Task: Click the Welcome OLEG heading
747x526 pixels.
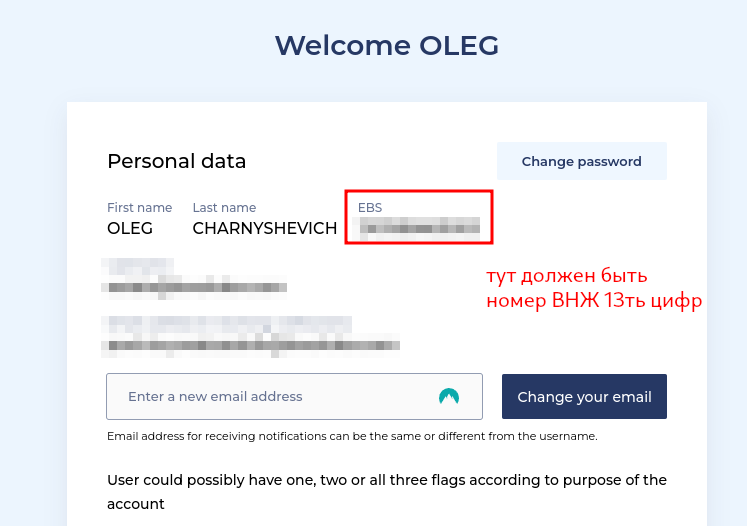Action: 386,46
